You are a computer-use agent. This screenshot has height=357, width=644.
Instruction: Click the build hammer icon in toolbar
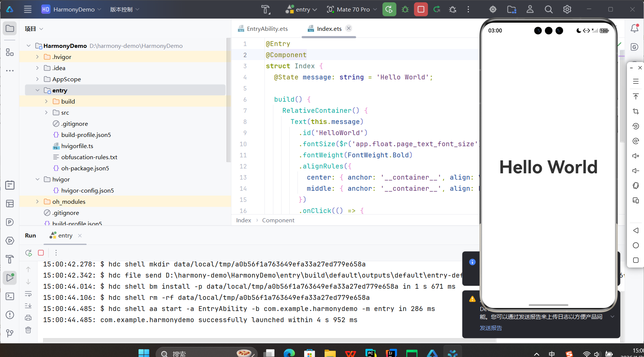click(x=266, y=9)
